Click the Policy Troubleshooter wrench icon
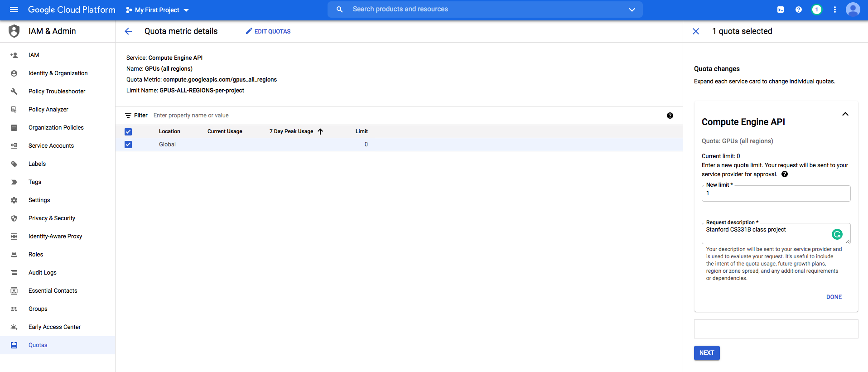868x372 pixels. [x=14, y=92]
